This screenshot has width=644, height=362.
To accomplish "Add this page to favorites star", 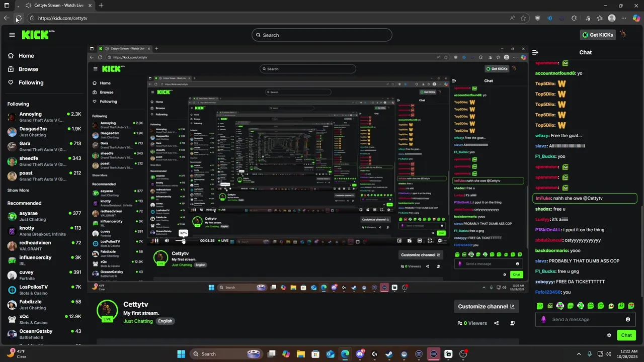I will point(523,18).
